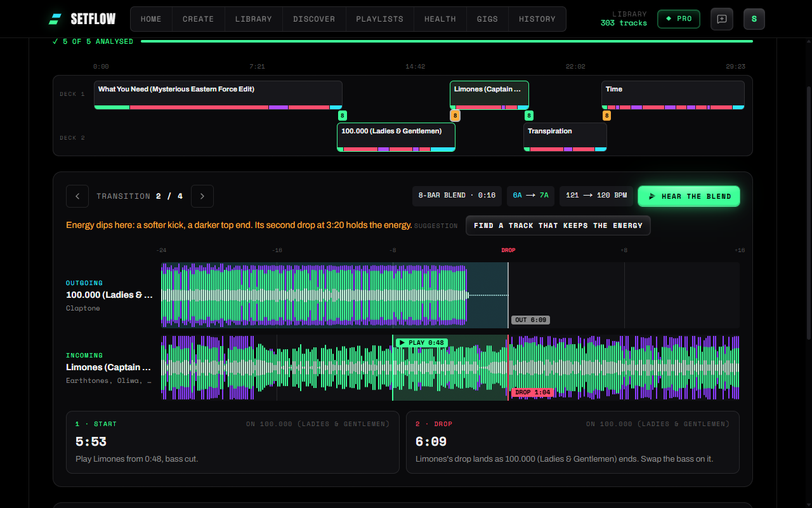Go to previous transition with left chevron
This screenshot has width=812, height=508.
pos(77,196)
